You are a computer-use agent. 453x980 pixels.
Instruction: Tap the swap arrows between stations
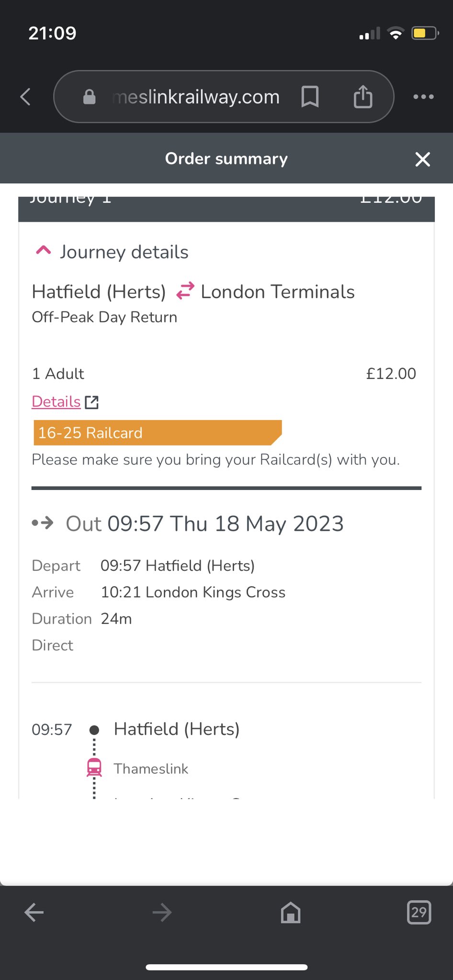point(185,291)
